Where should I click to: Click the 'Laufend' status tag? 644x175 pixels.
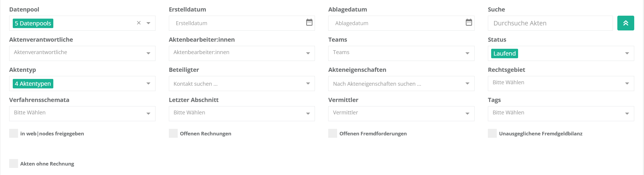tap(504, 54)
